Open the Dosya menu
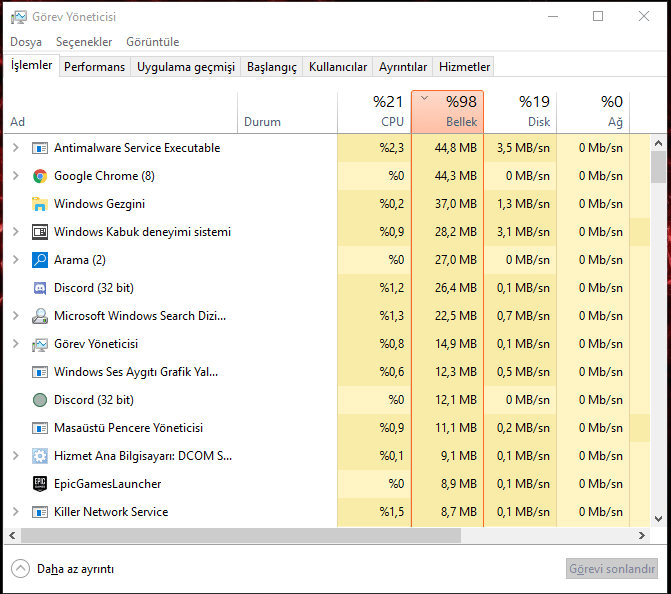This screenshot has height=594, width=671. click(26, 42)
